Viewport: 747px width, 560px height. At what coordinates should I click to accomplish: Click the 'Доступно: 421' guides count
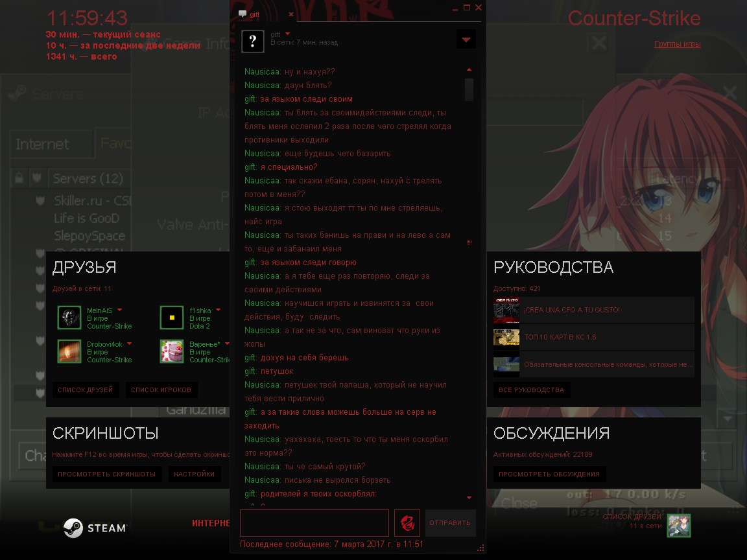coord(517,288)
